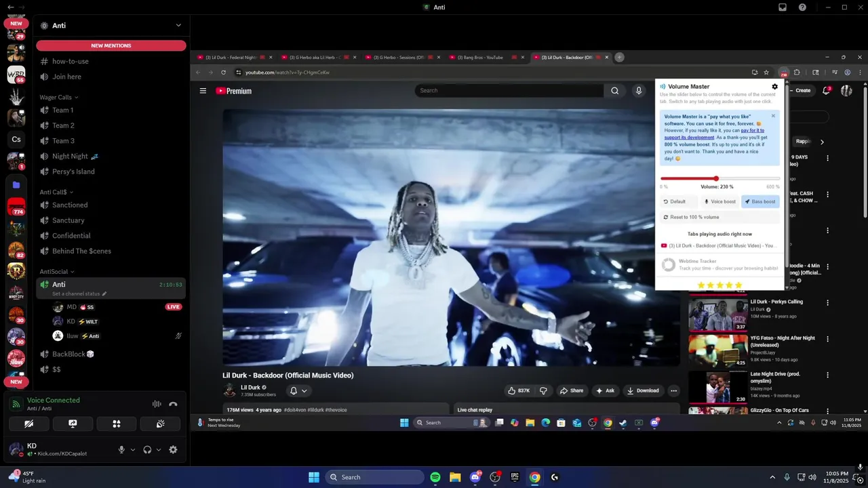The height and width of the screenshot is (488, 868).
Task: Open headphone output options chevron
Action: [x=159, y=449]
